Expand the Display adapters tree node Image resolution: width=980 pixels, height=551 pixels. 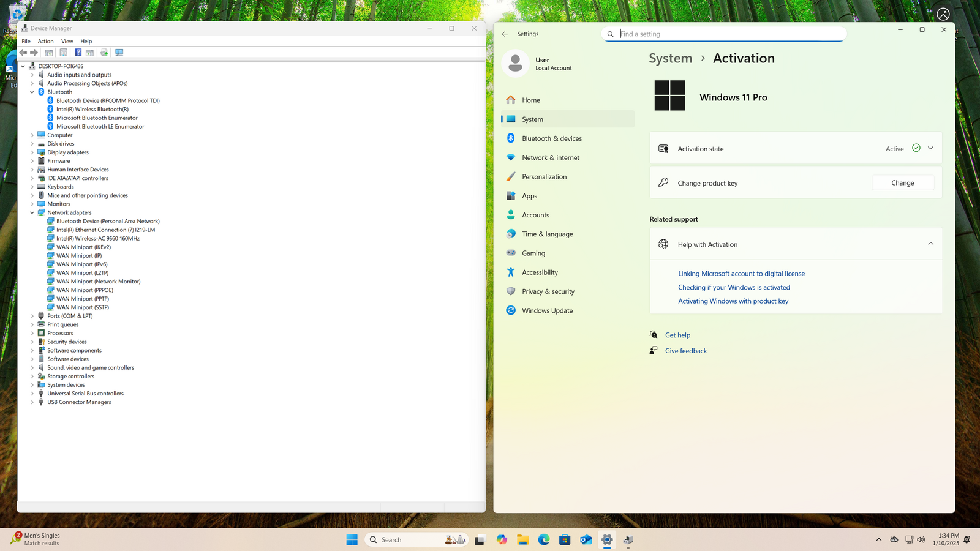click(32, 152)
